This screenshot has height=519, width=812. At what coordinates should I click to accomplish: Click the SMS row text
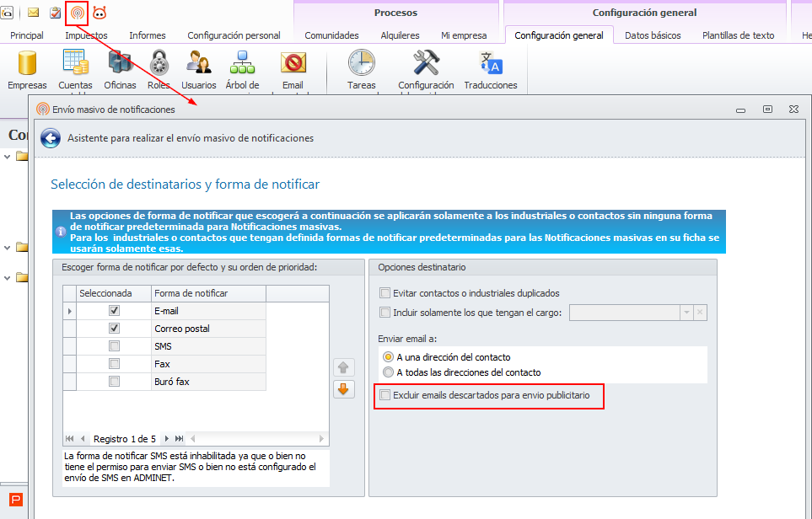tap(163, 346)
